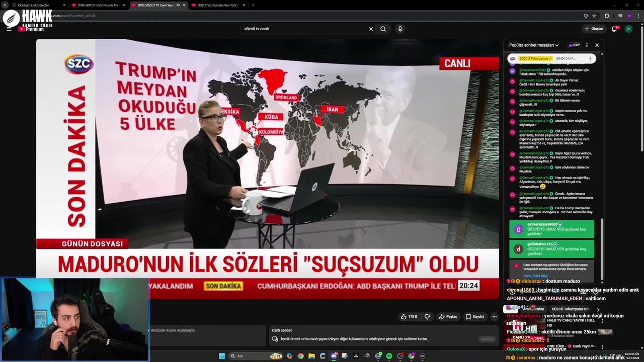The image size is (644, 362).
Task: Open Chrome from the taskbar
Action: click(x=300, y=356)
